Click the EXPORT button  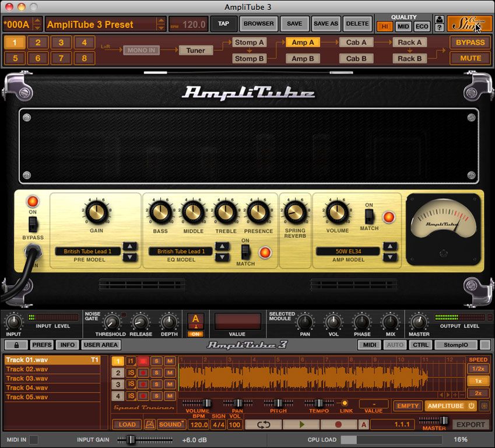[471, 425]
